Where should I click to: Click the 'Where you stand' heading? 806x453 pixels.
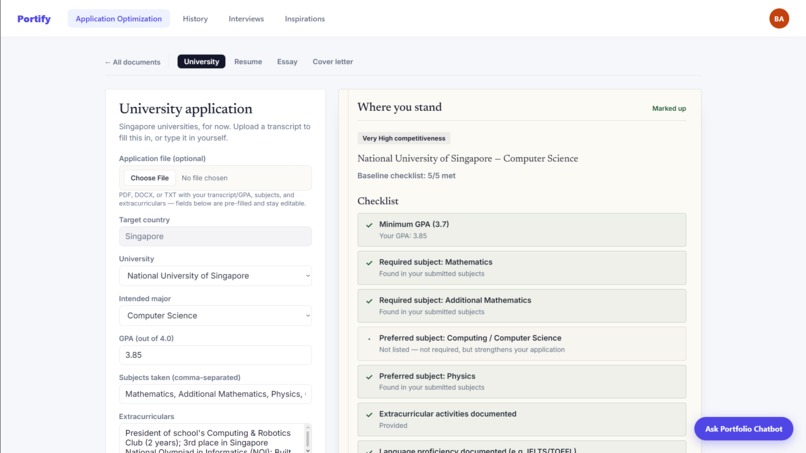pos(399,107)
